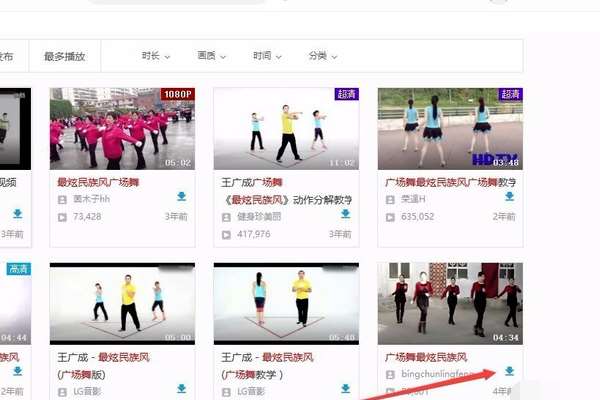Visit uploader bingchunlingfeng

(x=438, y=374)
